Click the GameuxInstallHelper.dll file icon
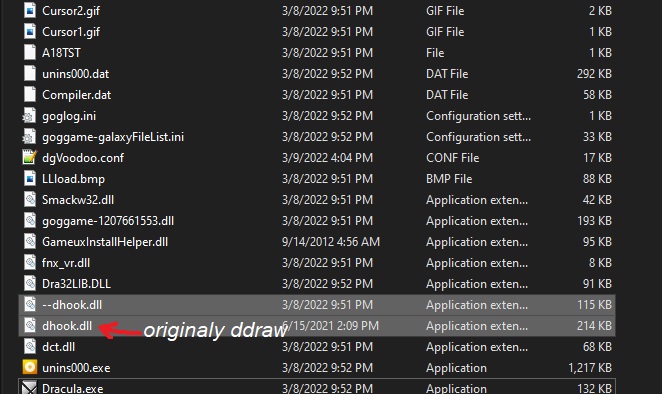 [x=30, y=242]
